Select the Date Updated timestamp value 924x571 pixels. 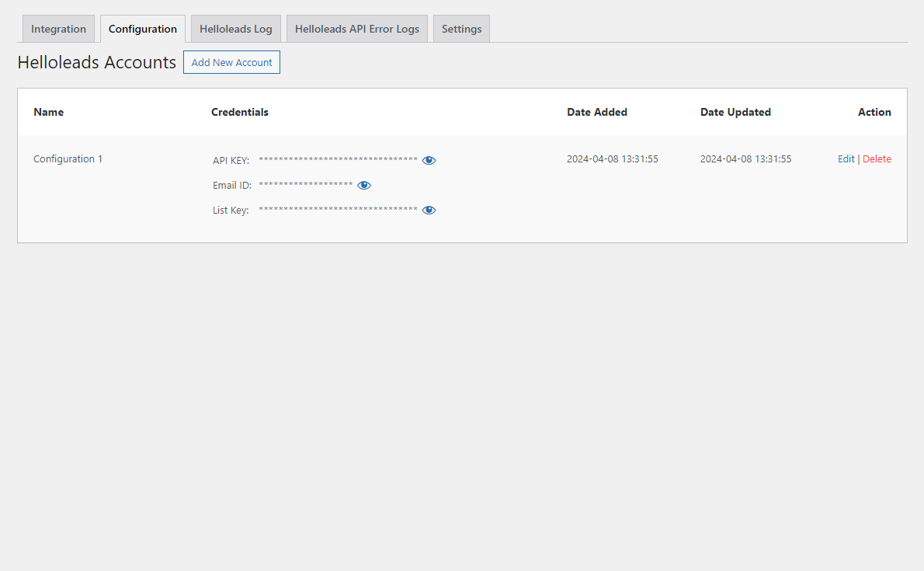tap(745, 158)
